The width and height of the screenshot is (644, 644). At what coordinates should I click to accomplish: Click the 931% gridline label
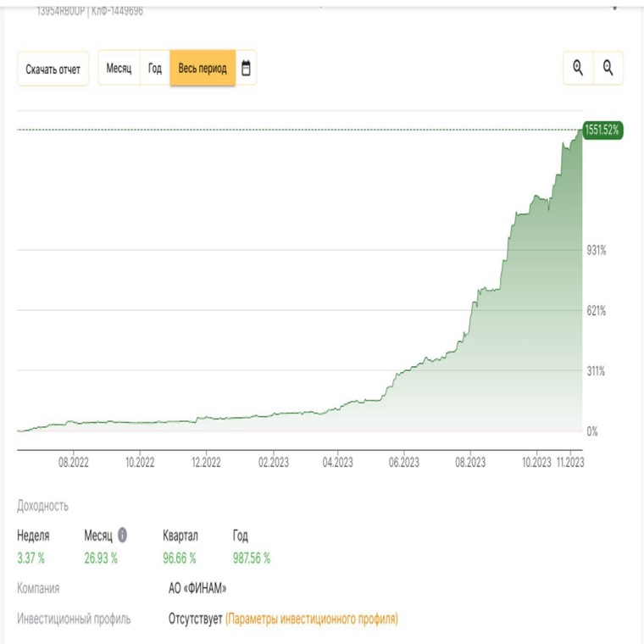click(597, 250)
